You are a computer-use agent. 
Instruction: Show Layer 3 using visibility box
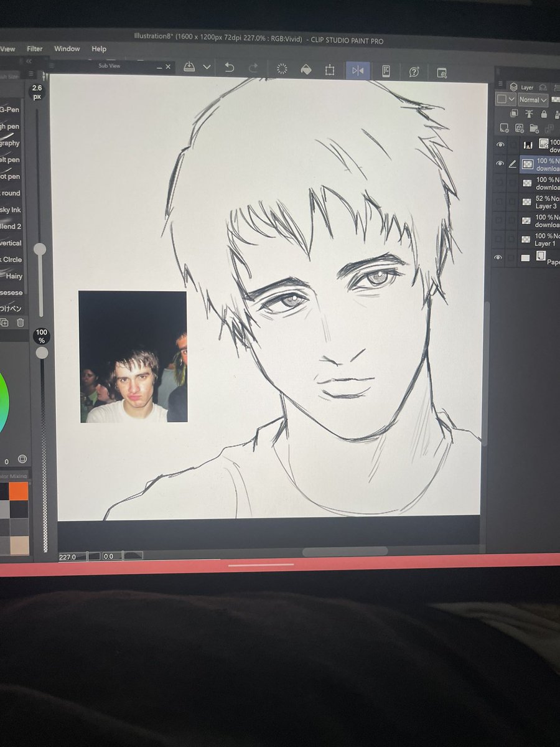pyautogui.click(x=499, y=202)
